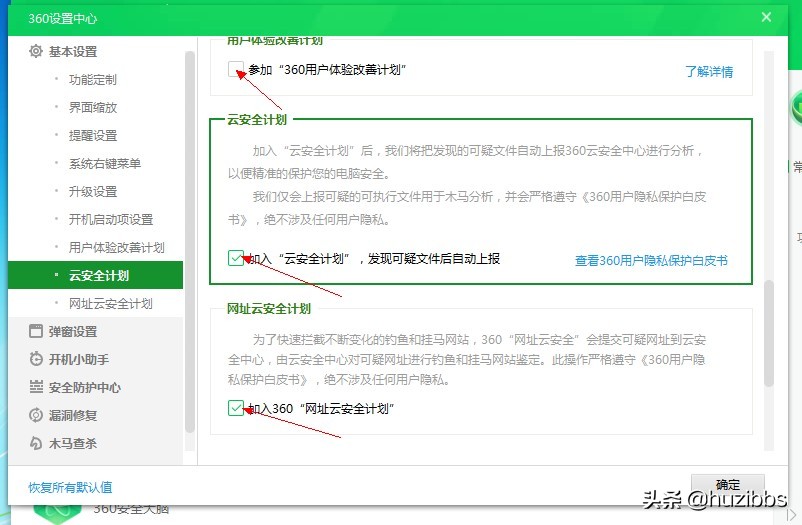Open 开机小助手 category label
802x525 pixels.
click(79, 359)
